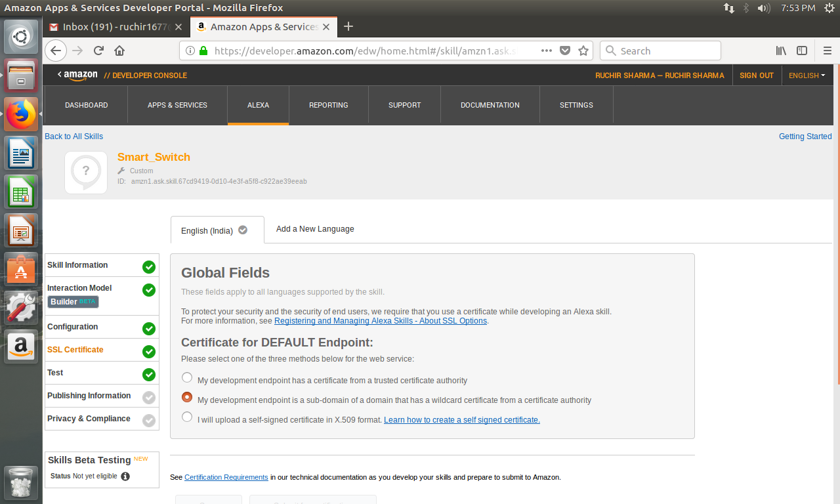Click the browser Search field
The height and width of the screenshot is (504, 840).
pyautogui.click(x=660, y=51)
